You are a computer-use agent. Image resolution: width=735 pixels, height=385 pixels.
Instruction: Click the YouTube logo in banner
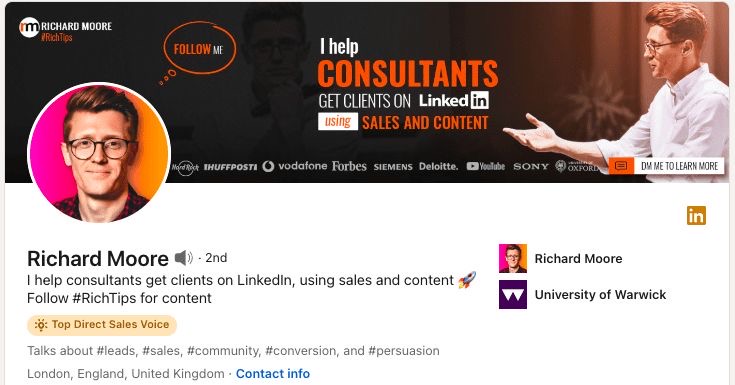click(486, 166)
